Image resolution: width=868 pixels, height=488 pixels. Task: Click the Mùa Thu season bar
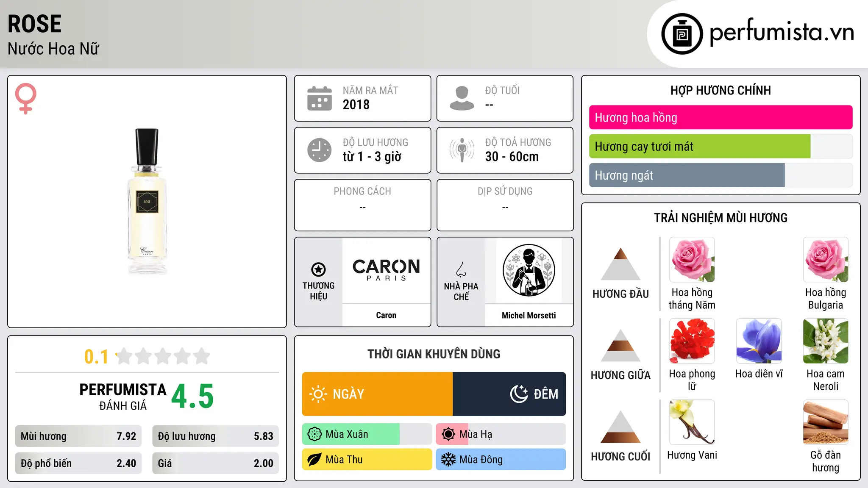click(x=367, y=460)
